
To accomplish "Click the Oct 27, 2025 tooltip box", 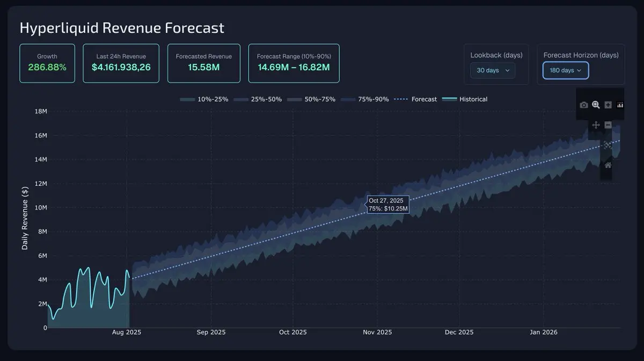I will tap(388, 205).
